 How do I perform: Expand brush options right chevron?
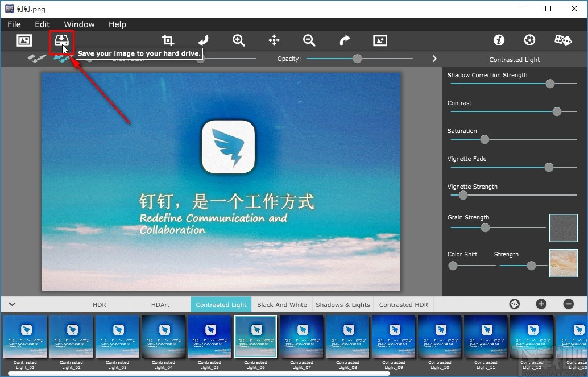pos(434,59)
